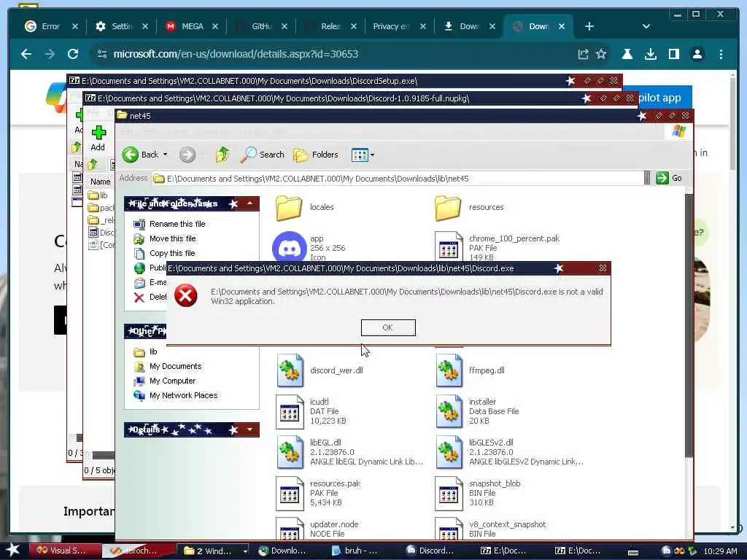Open the address bar dropdown handle
Screen dimensions: 747x560
point(646,178)
